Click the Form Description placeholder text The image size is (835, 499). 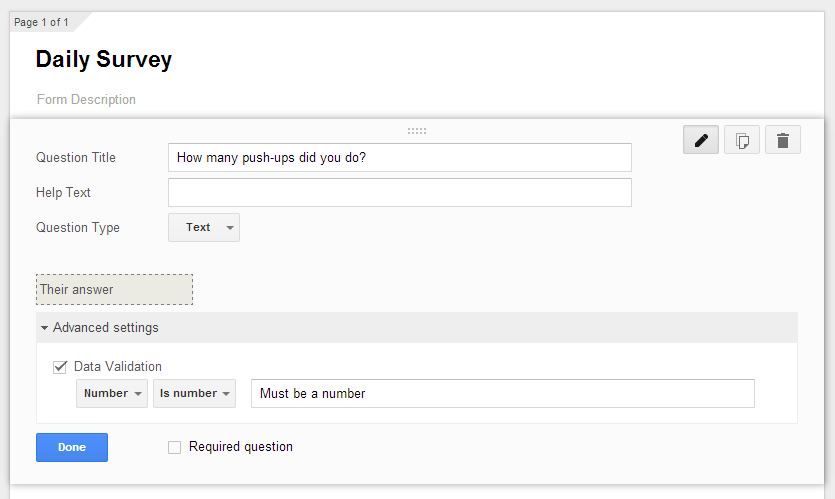click(x=86, y=100)
